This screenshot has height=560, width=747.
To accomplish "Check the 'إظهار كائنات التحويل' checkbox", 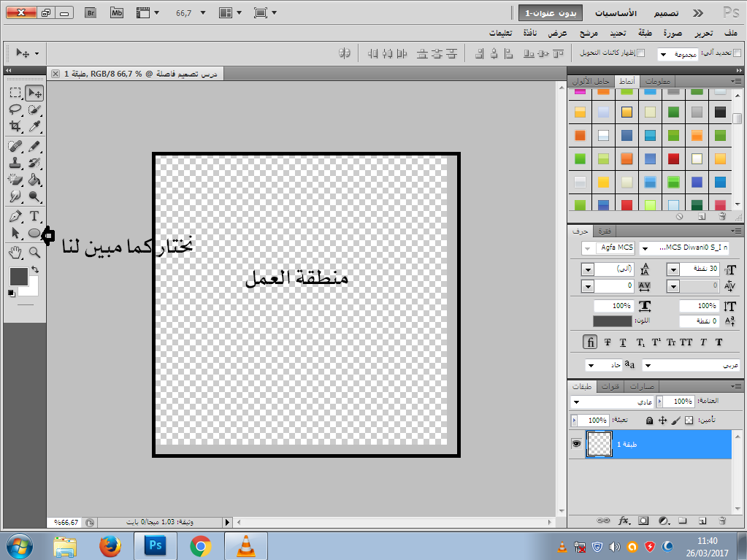I will tap(641, 53).
